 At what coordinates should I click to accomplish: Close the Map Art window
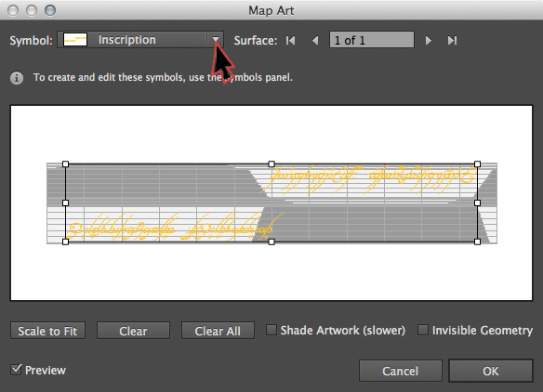pyautogui.click(x=13, y=10)
